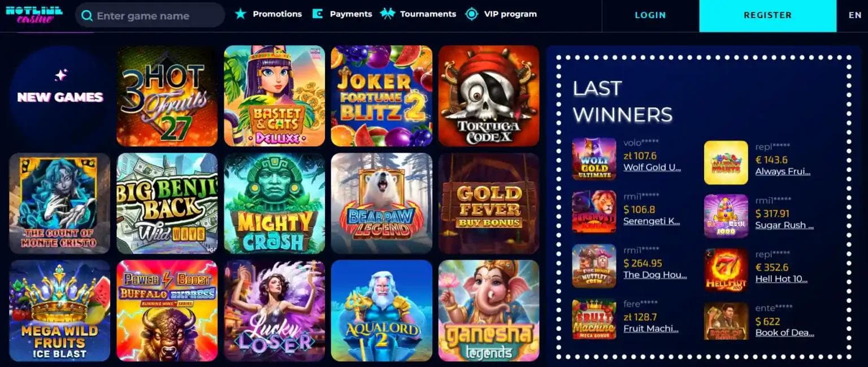
Task: Open Hell Hot 100 winner icon
Action: [x=726, y=270]
